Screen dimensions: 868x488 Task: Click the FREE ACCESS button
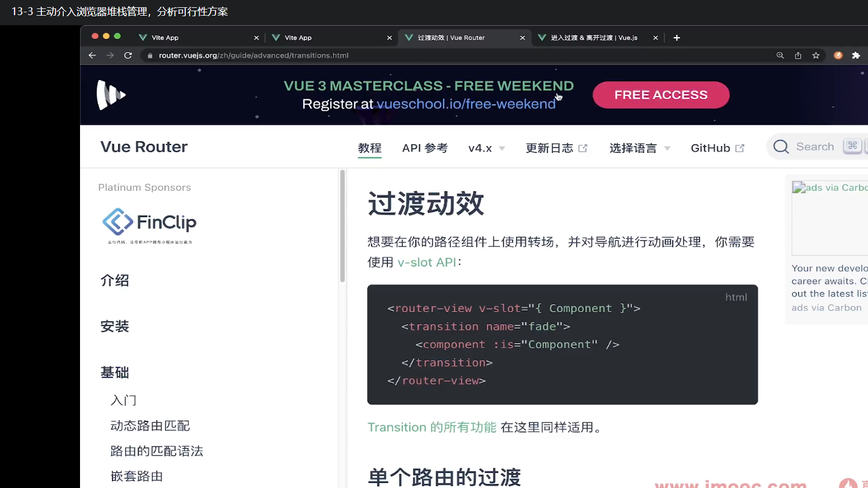tap(660, 95)
